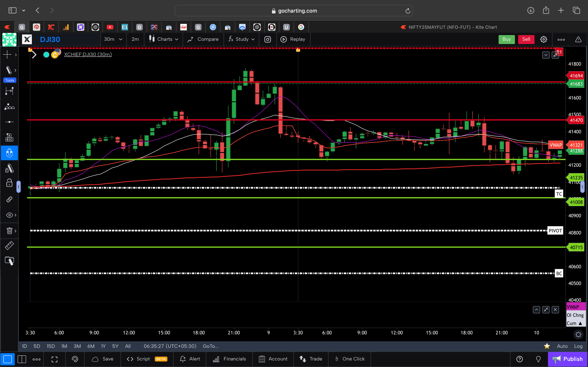Take a chart snapshot with the camera icon
Image resolution: width=588 pixels, height=367 pixels.
pos(268,39)
